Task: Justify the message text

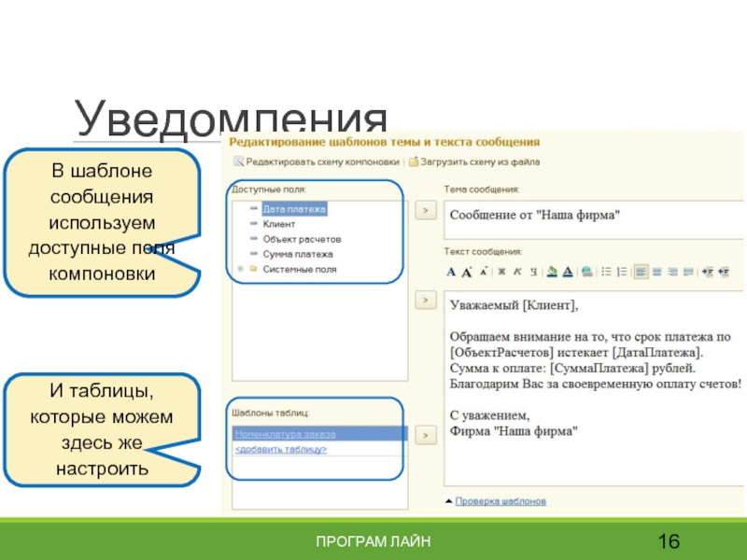Action: [x=688, y=272]
